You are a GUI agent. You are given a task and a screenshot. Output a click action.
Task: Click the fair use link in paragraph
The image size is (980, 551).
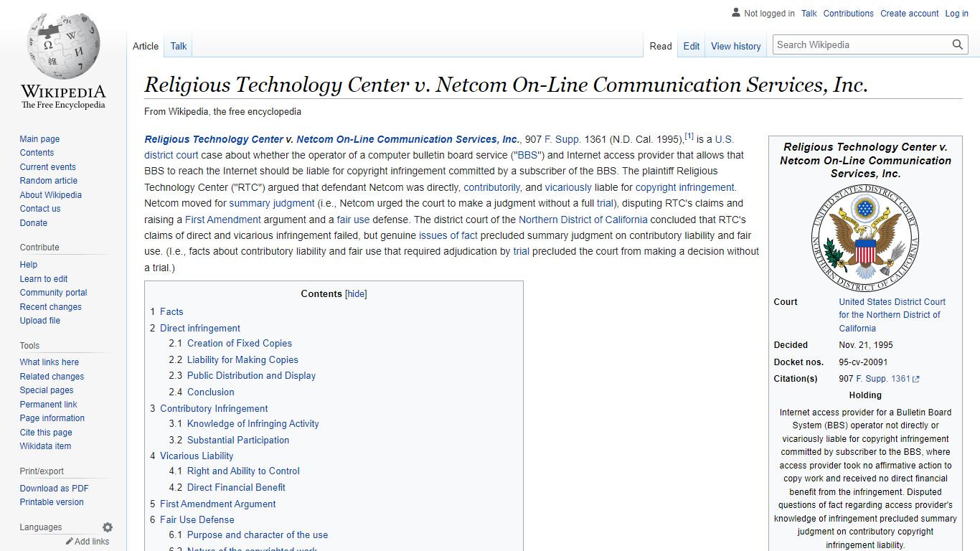point(354,220)
